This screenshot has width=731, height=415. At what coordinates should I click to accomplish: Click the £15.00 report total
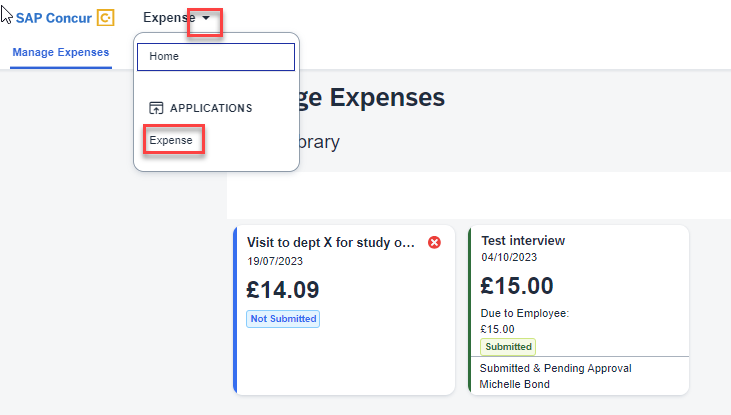pyautogui.click(x=517, y=286)
